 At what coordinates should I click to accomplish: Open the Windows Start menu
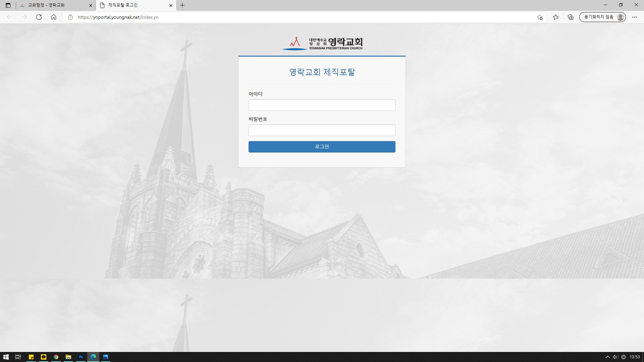(6, 357)
